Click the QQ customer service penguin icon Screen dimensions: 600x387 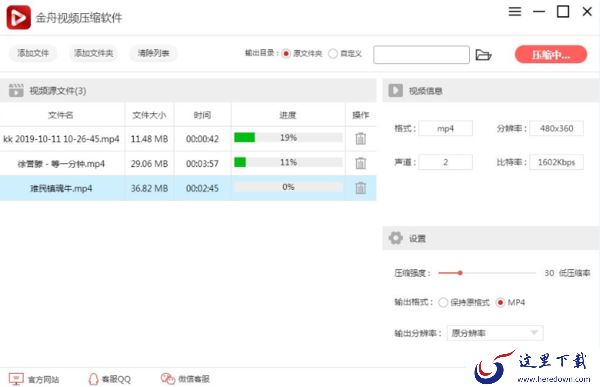(93, 379)
